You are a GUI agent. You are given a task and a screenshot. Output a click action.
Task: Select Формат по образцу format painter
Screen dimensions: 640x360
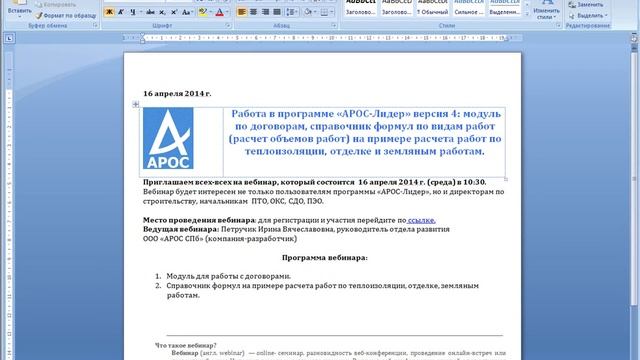(x=65, y=16)
